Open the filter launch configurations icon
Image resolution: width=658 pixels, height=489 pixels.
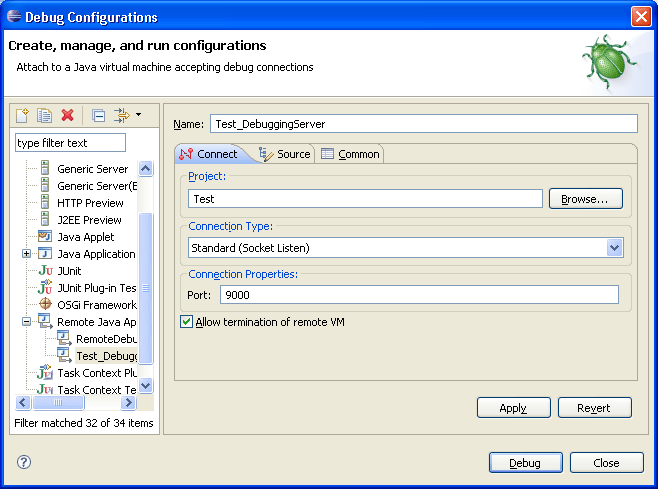122,115
